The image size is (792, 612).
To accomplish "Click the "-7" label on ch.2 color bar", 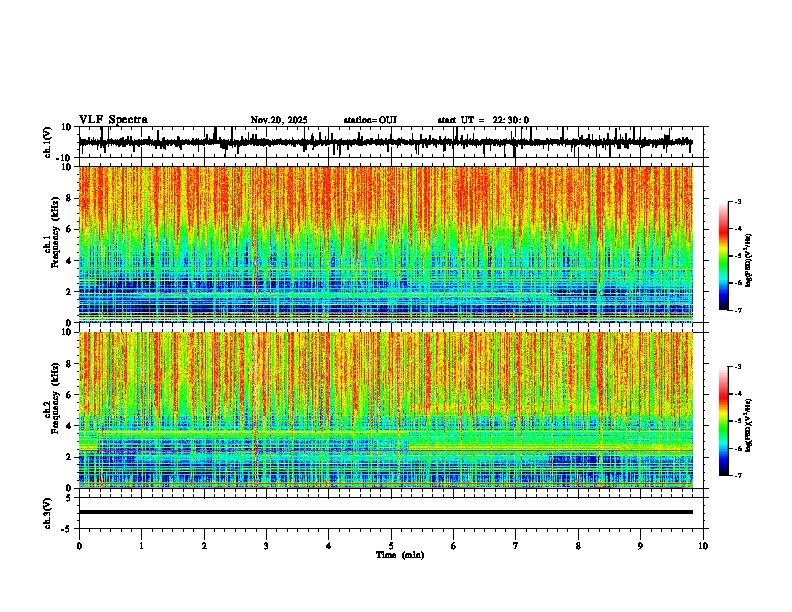I will click(x=737, y=475).
